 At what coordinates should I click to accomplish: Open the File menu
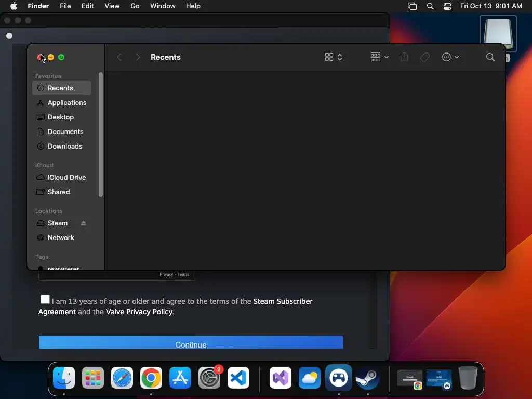pos(65,6)
